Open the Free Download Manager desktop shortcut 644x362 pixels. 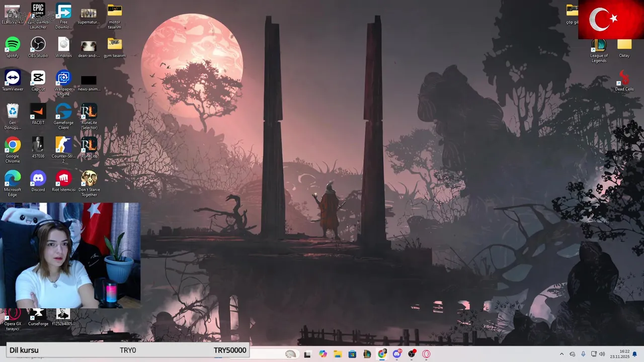(x=63, y=16)
